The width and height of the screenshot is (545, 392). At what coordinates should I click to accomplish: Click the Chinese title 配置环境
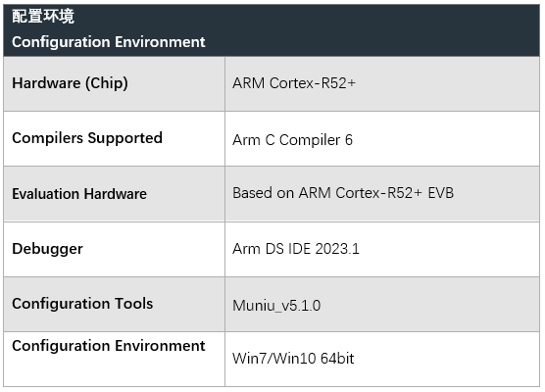pos(43,17)
